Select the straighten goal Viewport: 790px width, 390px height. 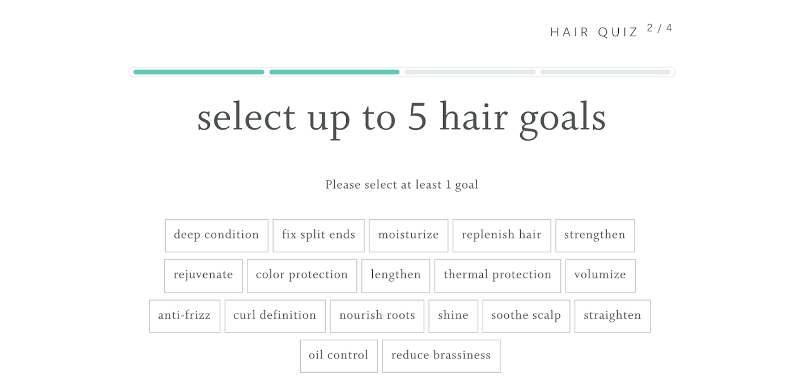point(612,316)
